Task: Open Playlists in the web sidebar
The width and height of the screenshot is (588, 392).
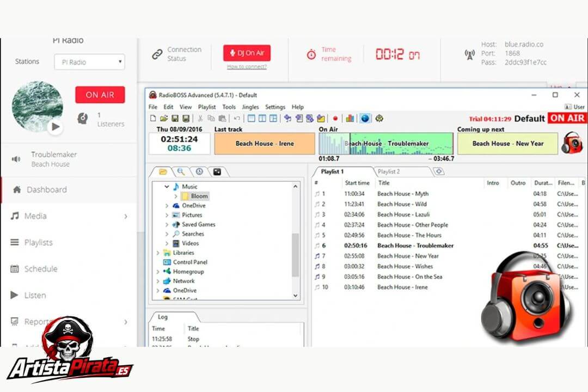Action: click(38, 242)
